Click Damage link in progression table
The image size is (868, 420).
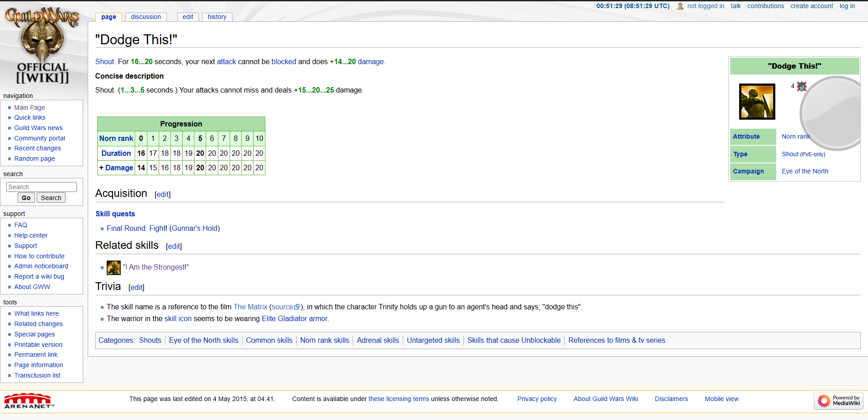[x=119, y=168]
